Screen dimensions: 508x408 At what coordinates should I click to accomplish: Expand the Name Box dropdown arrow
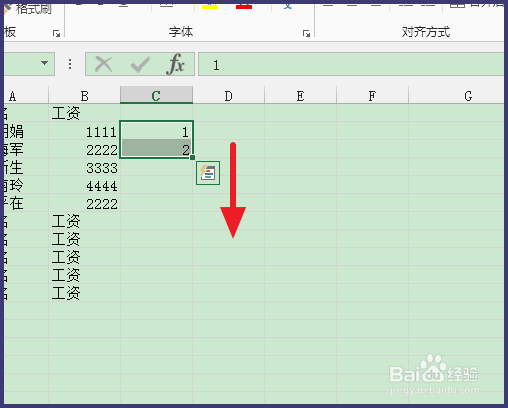tap(44, 63)
